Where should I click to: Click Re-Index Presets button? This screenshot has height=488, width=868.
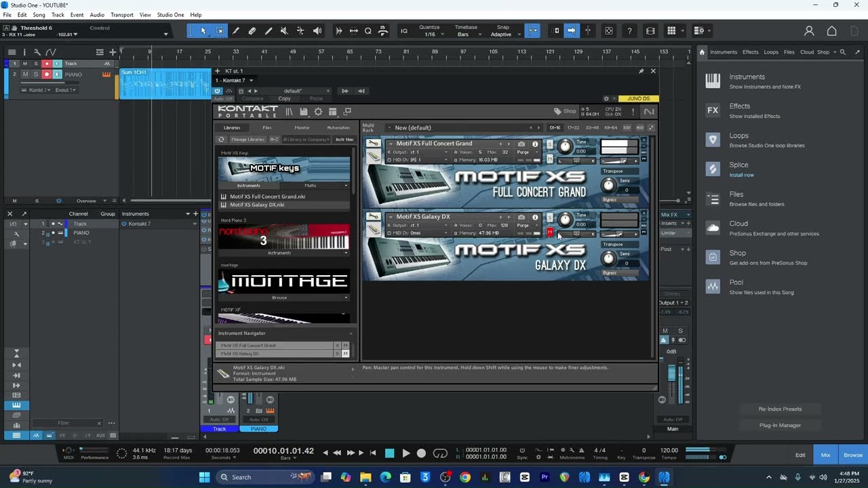pos(780,409)
